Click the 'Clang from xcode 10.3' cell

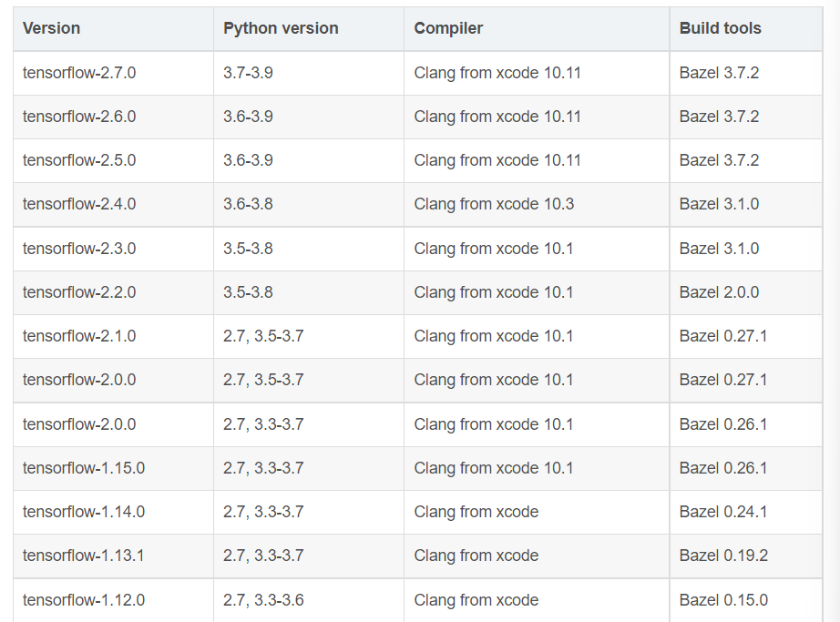point(494,204)
